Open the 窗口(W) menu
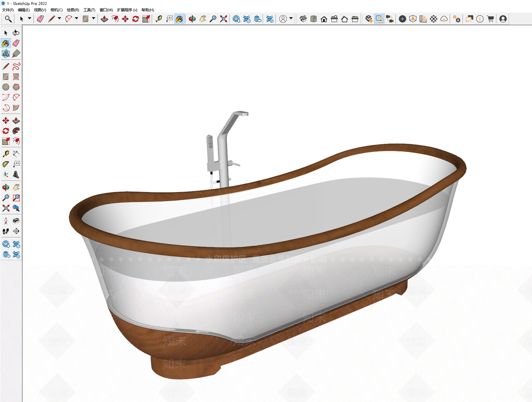Viewport: 532px width, 402px height. click(x=106, y=10)
